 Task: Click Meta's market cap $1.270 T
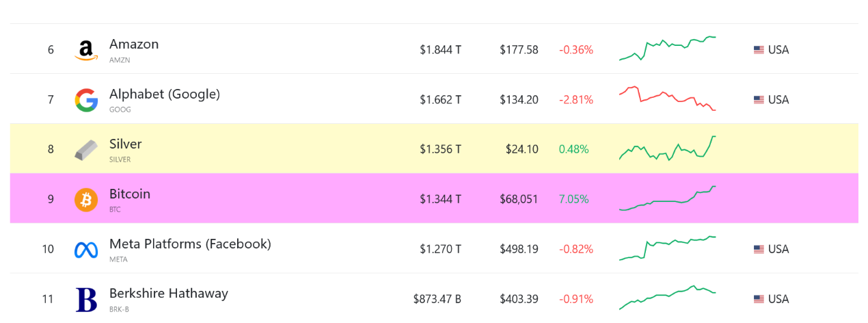pos(441,249)
